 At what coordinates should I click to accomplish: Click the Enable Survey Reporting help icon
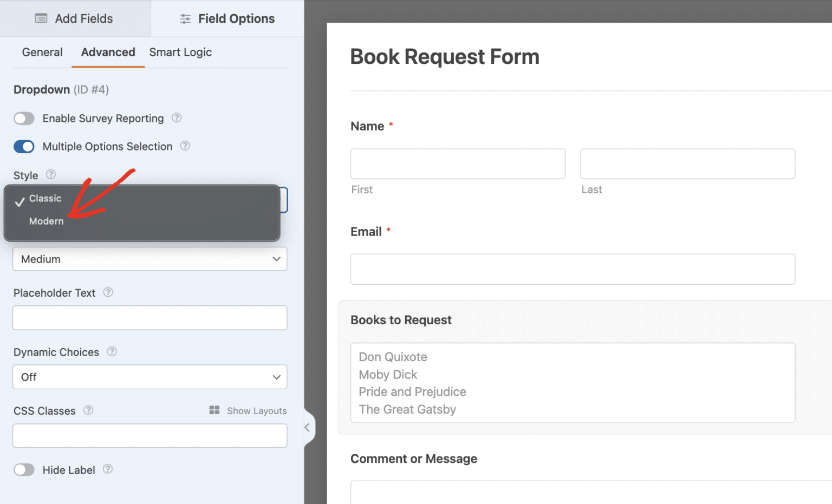(x=176, y=118)
